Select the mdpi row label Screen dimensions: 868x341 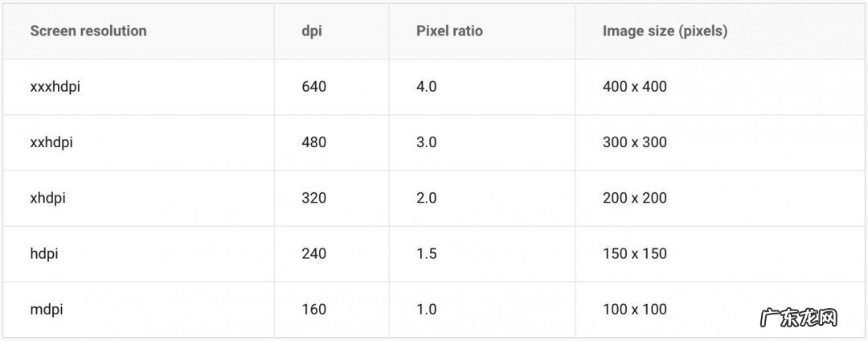point(47,309)
